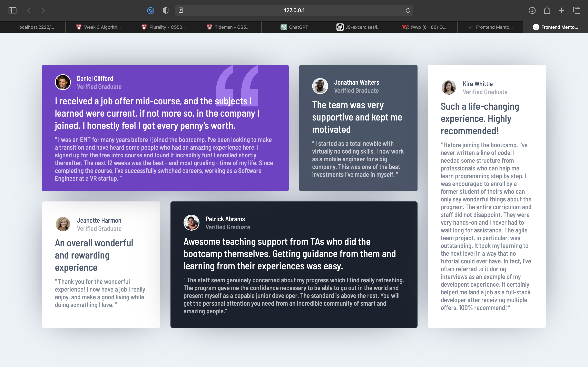Switch to the Tideman CS50 tab
This screenshot has width=588, height=367.
tap(229, 27)
